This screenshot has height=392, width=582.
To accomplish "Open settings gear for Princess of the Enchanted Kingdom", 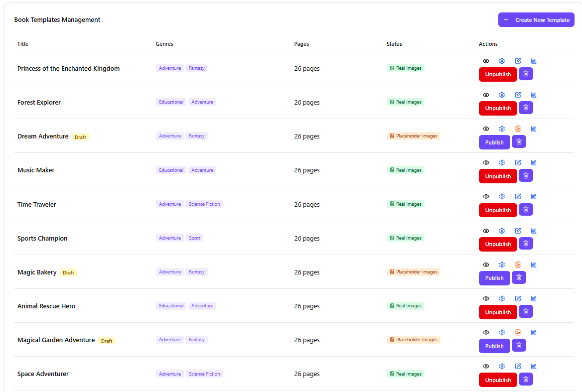I will tap(502, 61).
